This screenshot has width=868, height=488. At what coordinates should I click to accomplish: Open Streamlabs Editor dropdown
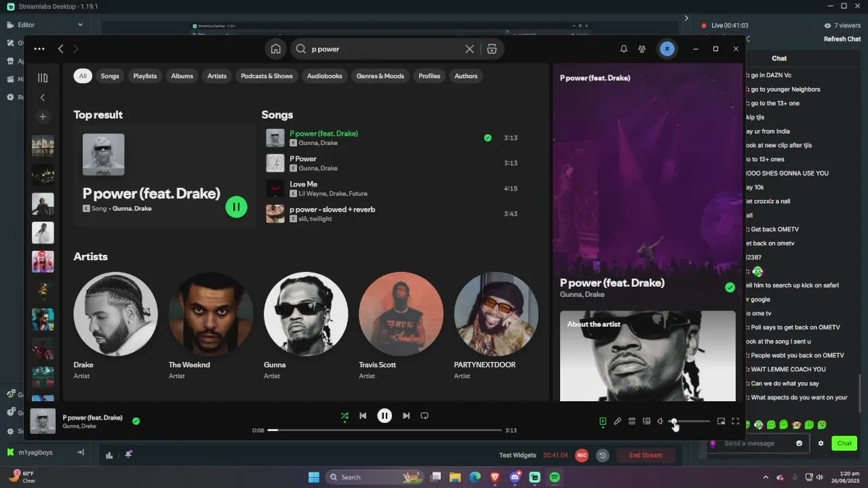pos(45,24)
